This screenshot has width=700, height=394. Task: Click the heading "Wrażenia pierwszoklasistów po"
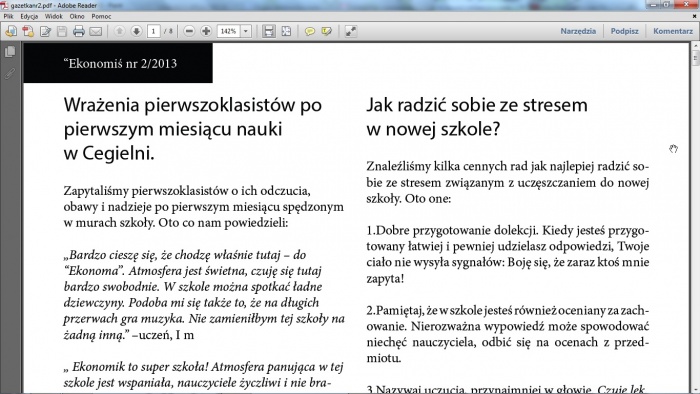click(x=193, y=105)
